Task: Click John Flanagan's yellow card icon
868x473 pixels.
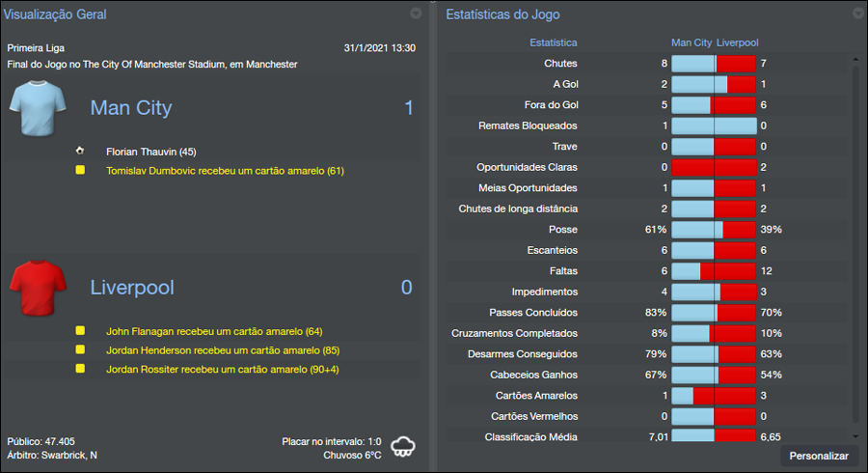Action: 80,331
